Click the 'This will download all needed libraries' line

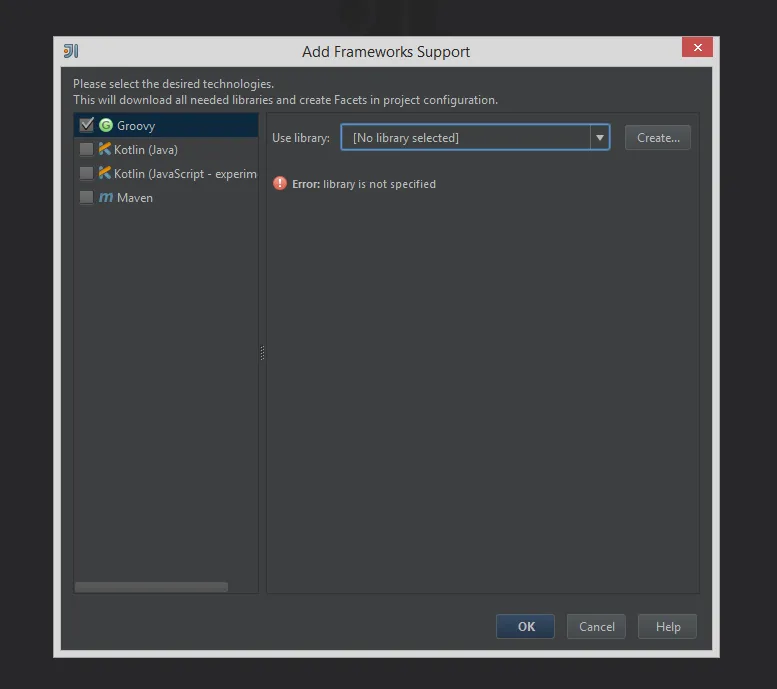tap(285, 100)
